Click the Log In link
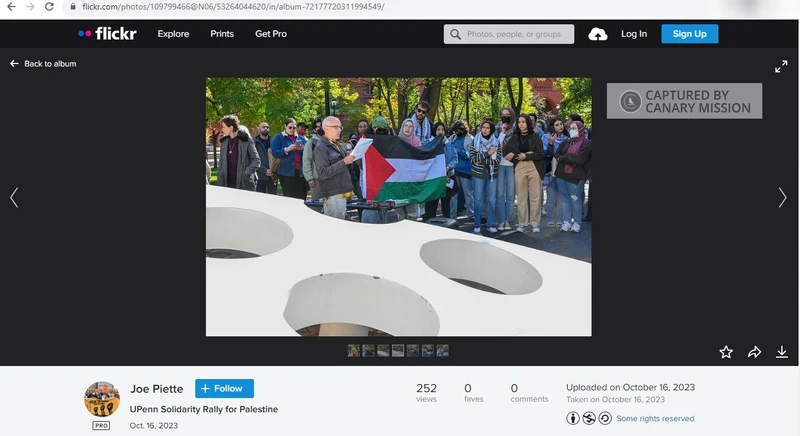This screenshot has height=436, width=800. pos(634,34)
